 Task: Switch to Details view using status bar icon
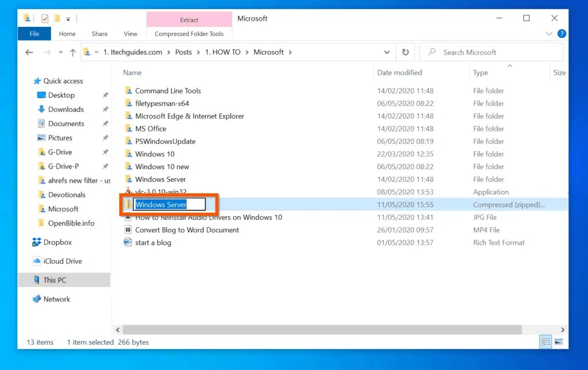[x=545, y=342]
